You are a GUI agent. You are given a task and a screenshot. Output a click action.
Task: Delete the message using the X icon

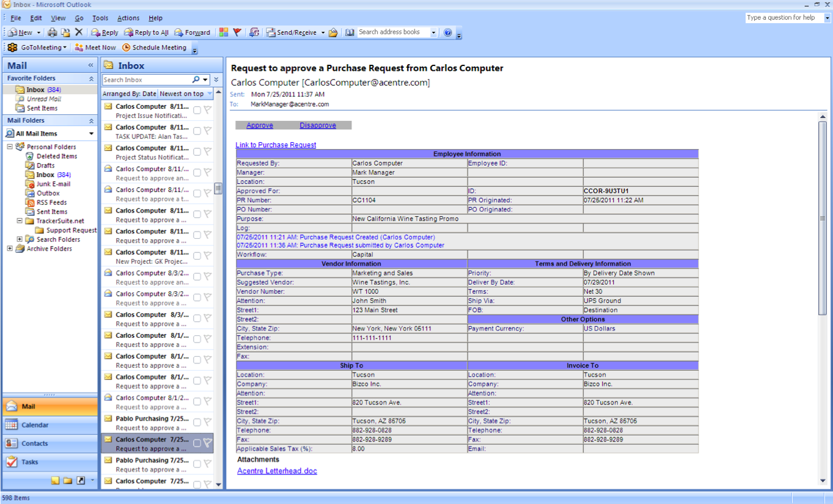point(78,32)
